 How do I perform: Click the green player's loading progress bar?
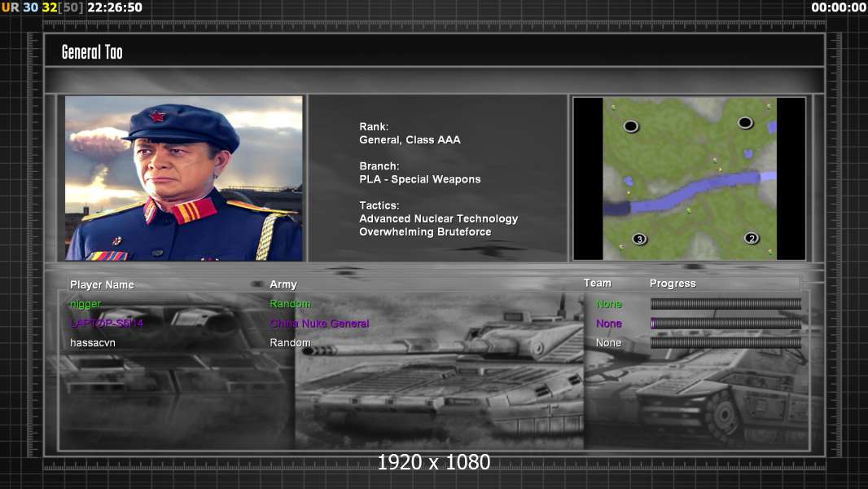726,303
